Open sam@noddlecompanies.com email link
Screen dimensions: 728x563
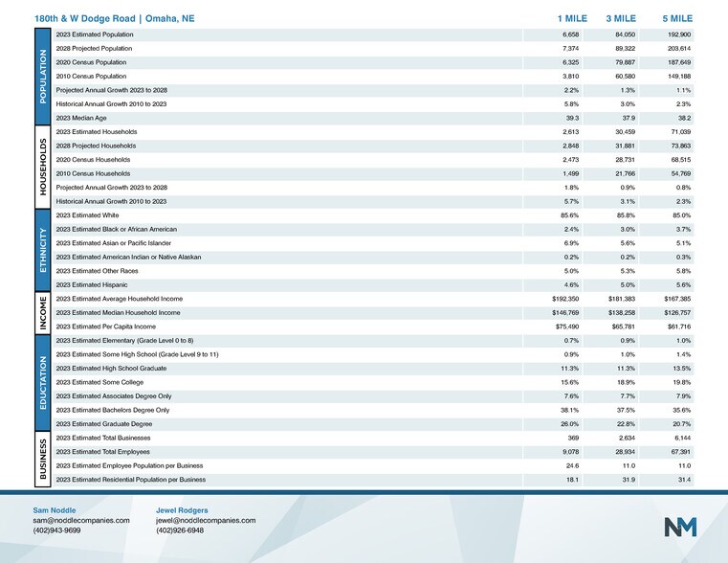click(81, 520)
